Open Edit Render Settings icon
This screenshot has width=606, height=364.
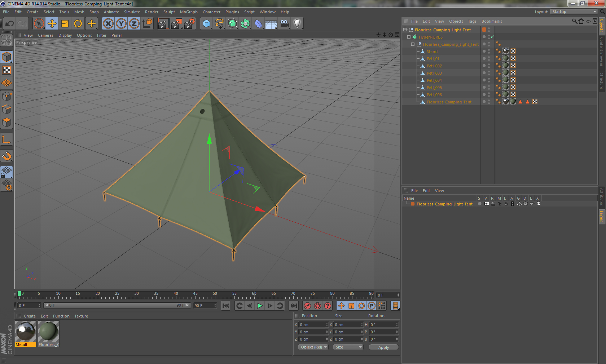[190, 24]
